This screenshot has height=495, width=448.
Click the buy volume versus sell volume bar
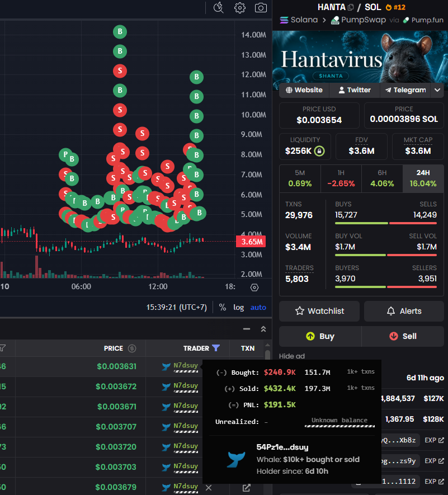click(x=386, y=255)
